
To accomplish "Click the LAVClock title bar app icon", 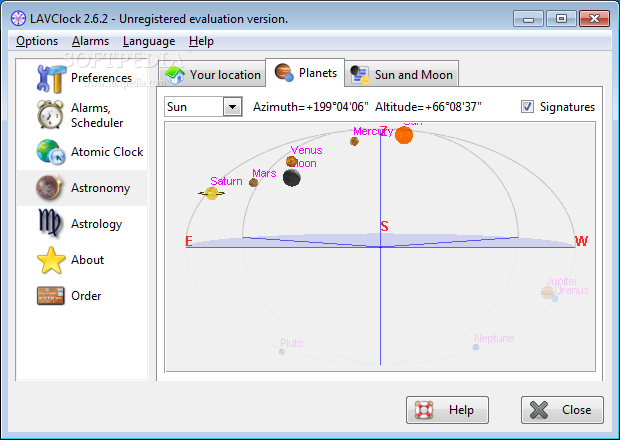I will [18, 19].
